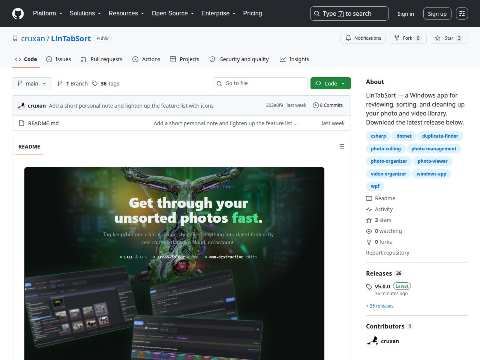
Task: Click the Notifications bell button
Action: click(x=363, y=38)
